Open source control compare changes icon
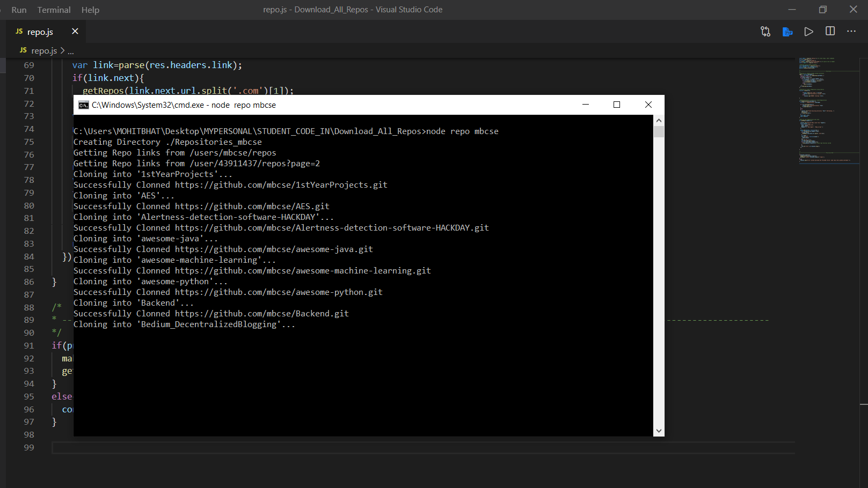This screenshot has width=868, height=488. pos(765,32)
